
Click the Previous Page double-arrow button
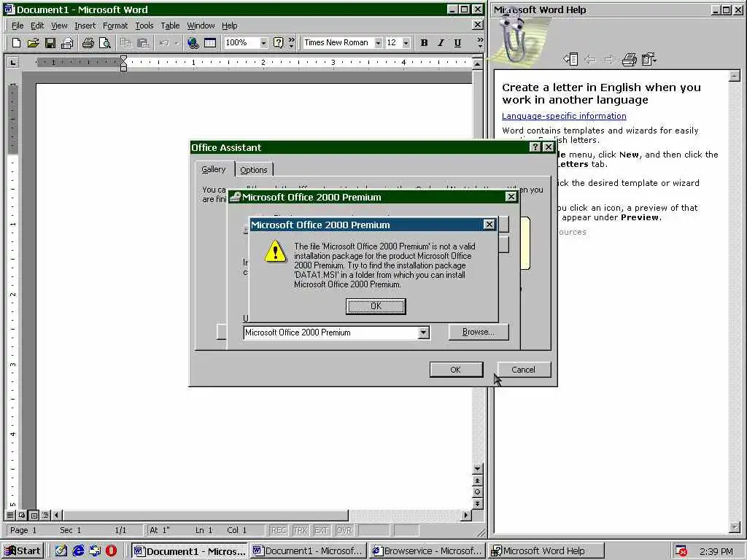pyautogui.click(x=477, y=481)
